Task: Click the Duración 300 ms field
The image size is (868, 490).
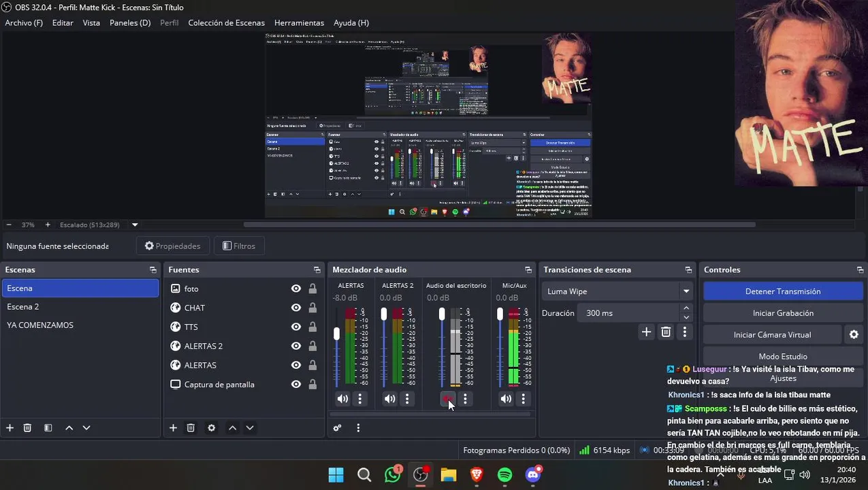Action: pyautogui.click(x=628, y=313)
